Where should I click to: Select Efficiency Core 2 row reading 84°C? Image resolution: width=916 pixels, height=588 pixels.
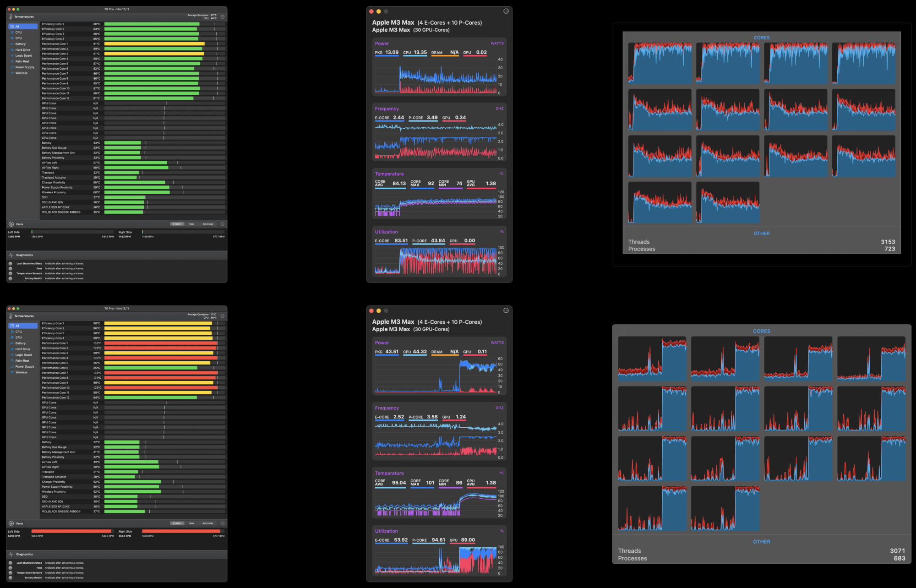pos(133,29)
